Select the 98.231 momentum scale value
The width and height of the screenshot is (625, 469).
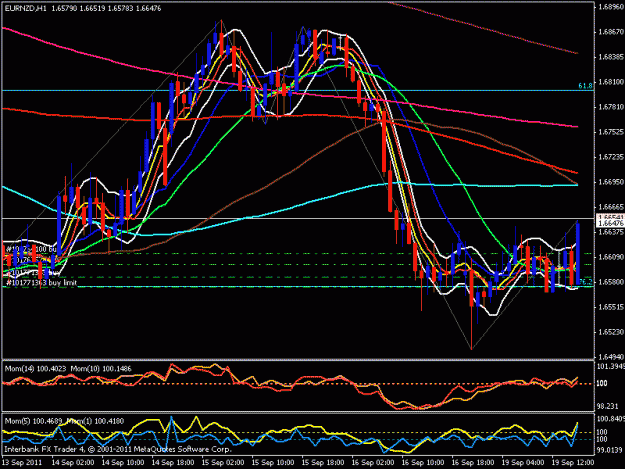pos(607,406)
